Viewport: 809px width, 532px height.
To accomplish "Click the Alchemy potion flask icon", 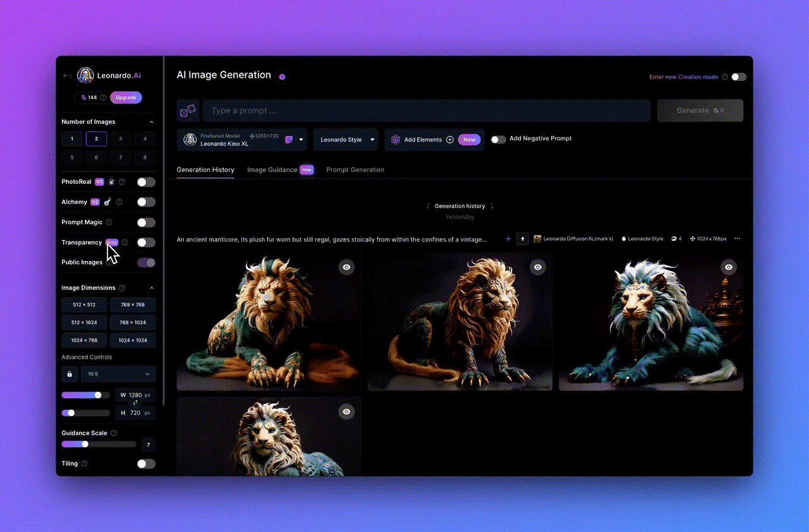I will coord(108,202).
